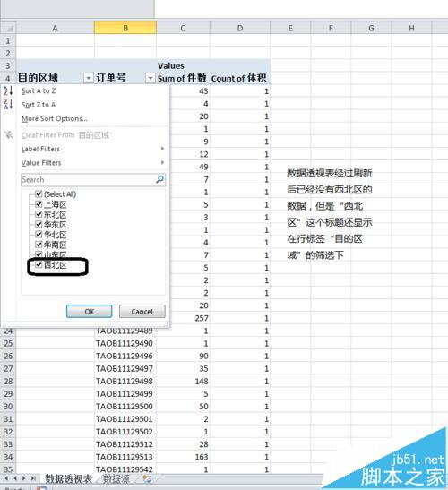The image size is (448, 490).
Task: Select row 1 header
Action: [x=8, y=40]
